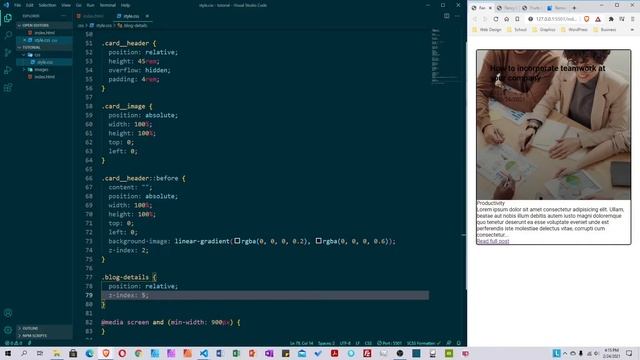The height and width of the screenshot is (360, 640).
Task: Expand the bookmarks bar overflow chevron
Action: coord(632,30)
